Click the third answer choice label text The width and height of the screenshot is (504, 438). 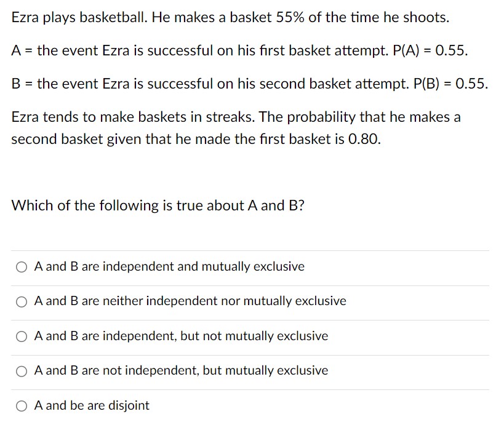coord(181,336)
